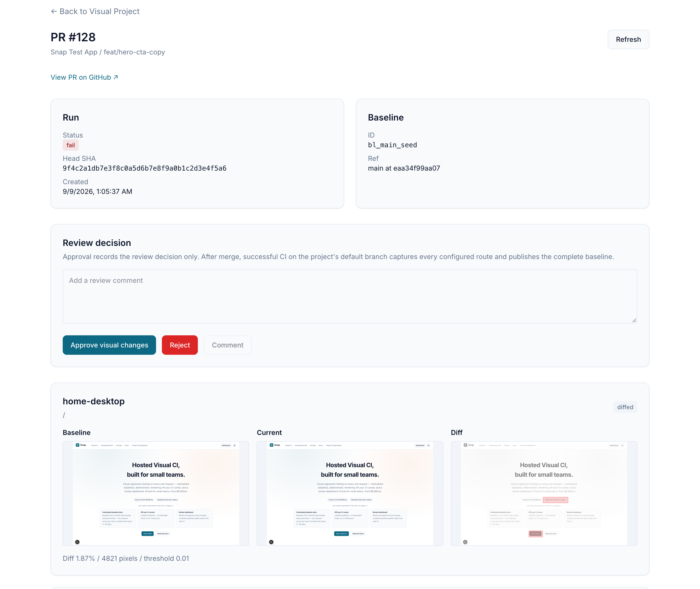This screenshot has width=700, height=589.
Task: Click external arrow icon beside GitHub link
Action: [115, 77]
